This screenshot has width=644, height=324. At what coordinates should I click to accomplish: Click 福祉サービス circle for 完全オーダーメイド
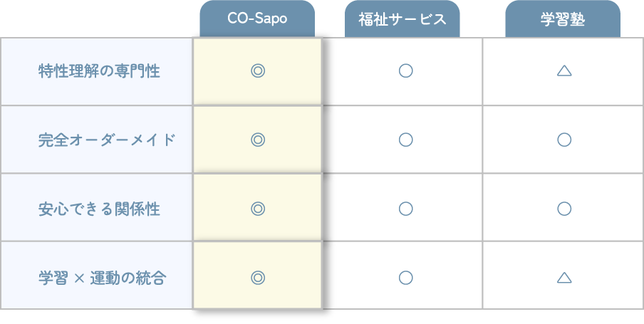pyautogui.click(x=406, y=140)
